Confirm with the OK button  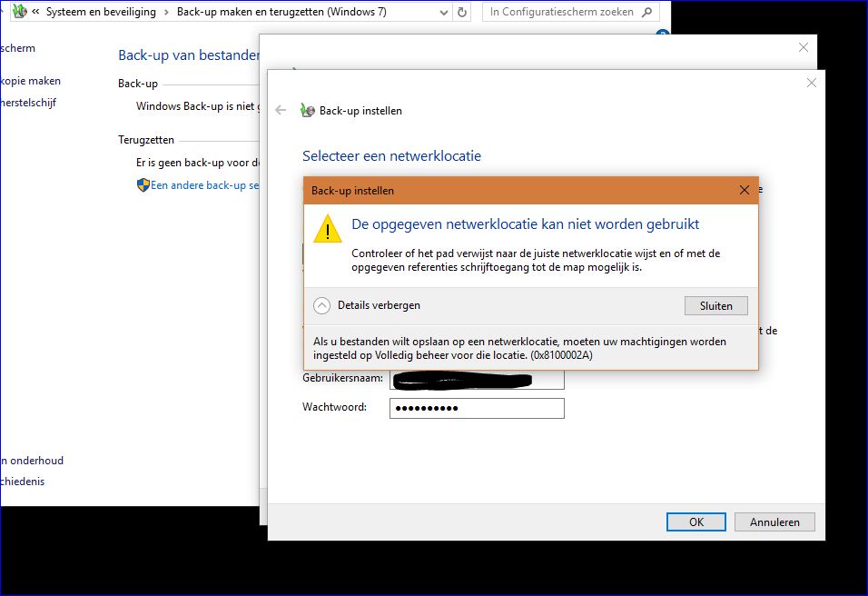(x=695, y=521)
